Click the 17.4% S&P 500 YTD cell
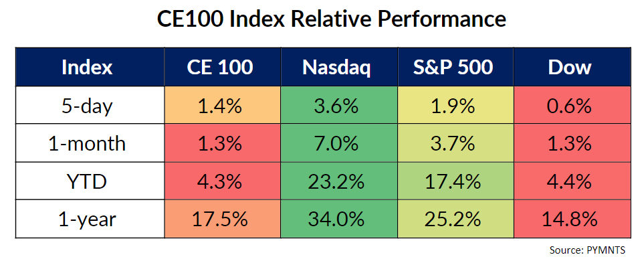 pos(455,181)
